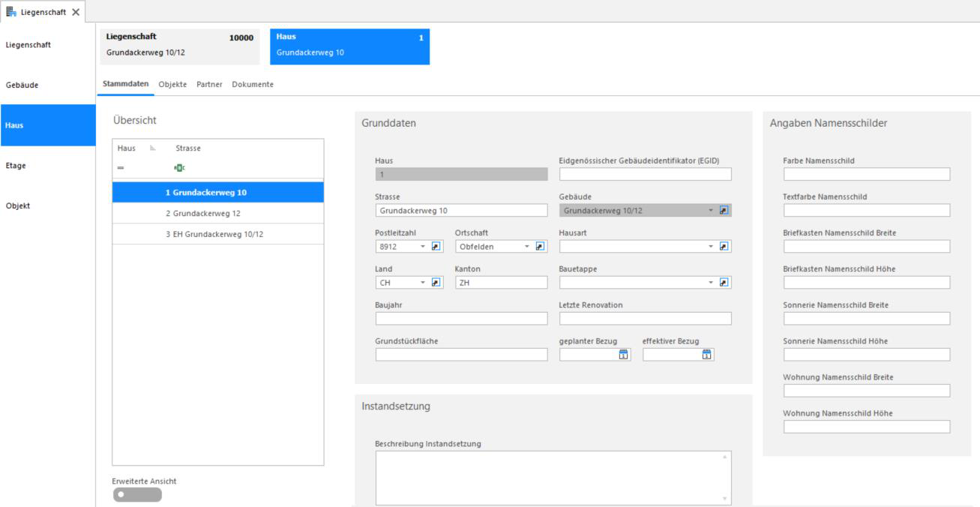Expand Hausart dropdown arrow

711,246
